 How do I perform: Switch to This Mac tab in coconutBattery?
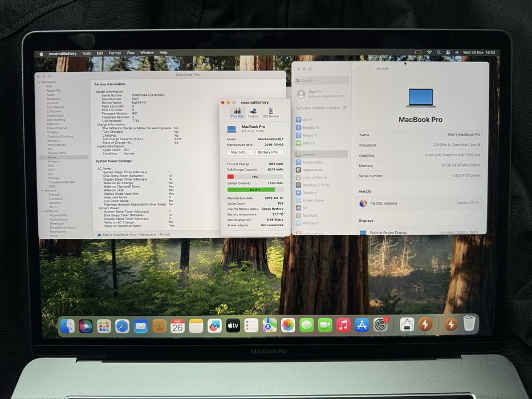pos(237,113)
